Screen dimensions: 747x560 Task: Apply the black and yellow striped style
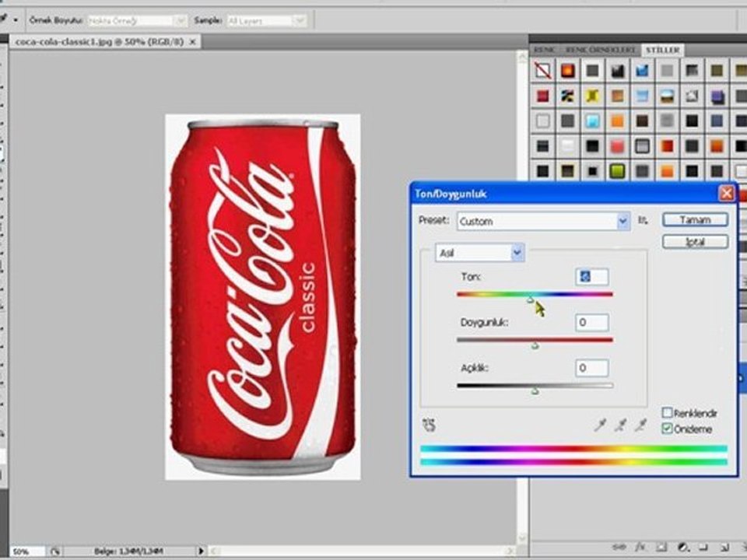(567, 96)
